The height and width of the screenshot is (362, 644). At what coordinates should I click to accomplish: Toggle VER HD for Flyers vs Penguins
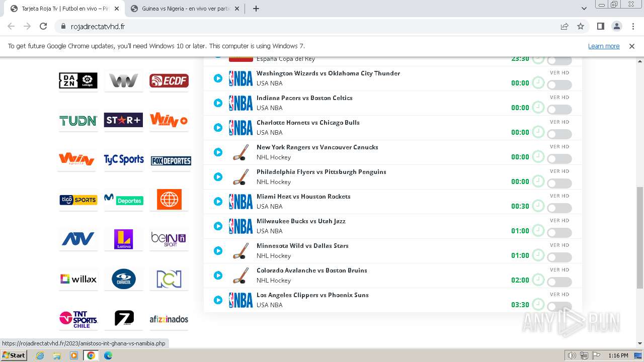[559, 184]
